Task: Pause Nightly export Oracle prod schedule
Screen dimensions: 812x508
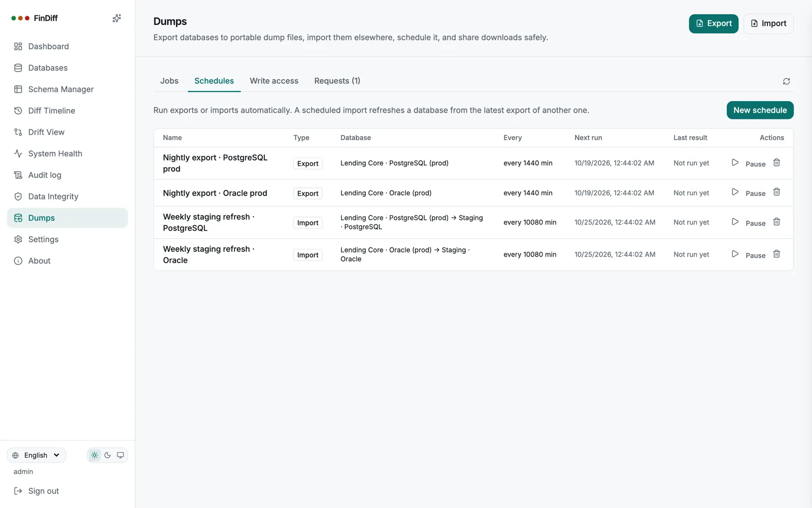Action: 755,194
